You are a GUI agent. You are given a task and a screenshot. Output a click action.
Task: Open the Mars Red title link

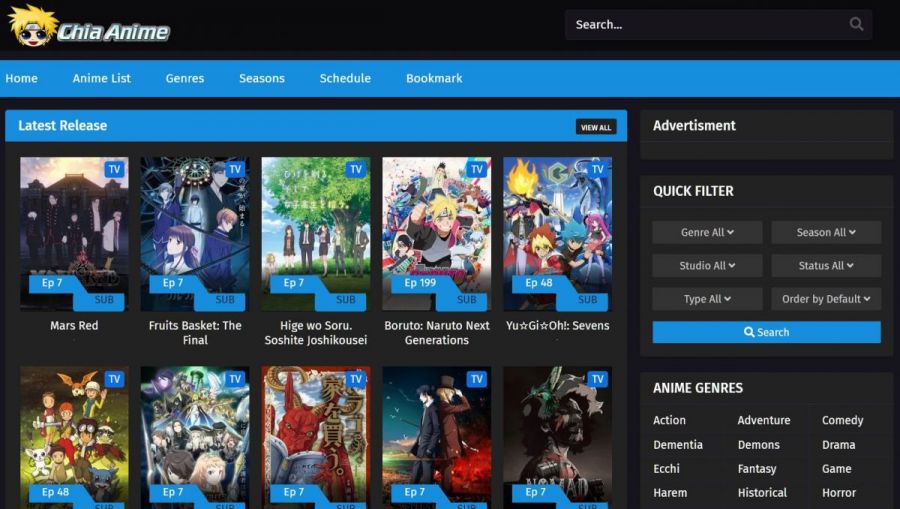pyautogui.click(x=74, y=325)
